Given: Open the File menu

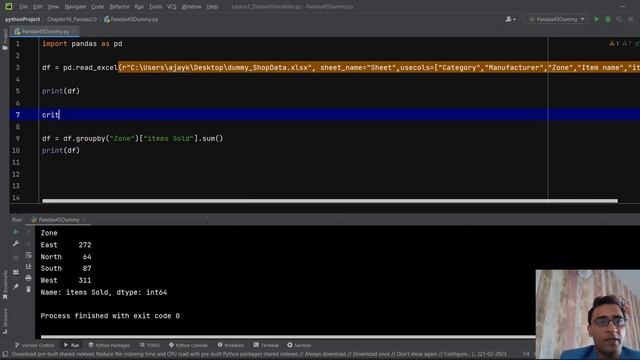Looking at the screenshot, I should 24,7.
